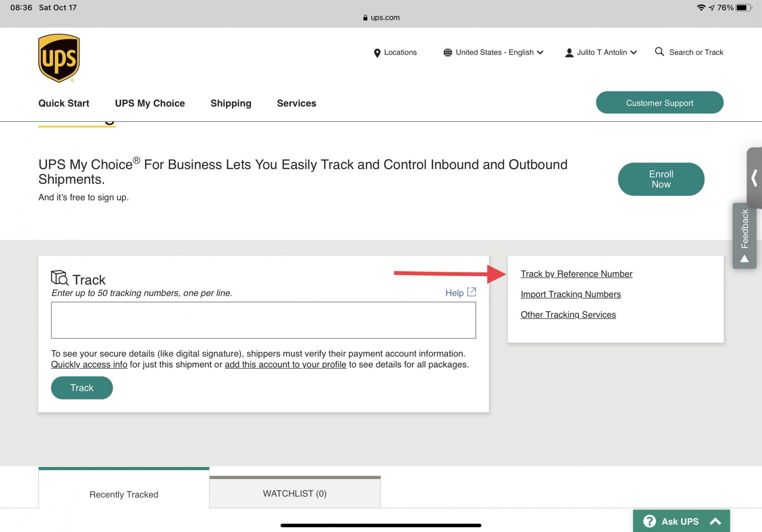762x532 pixels.
Task: Click add this account to your profile link
Action: (285, 364)
